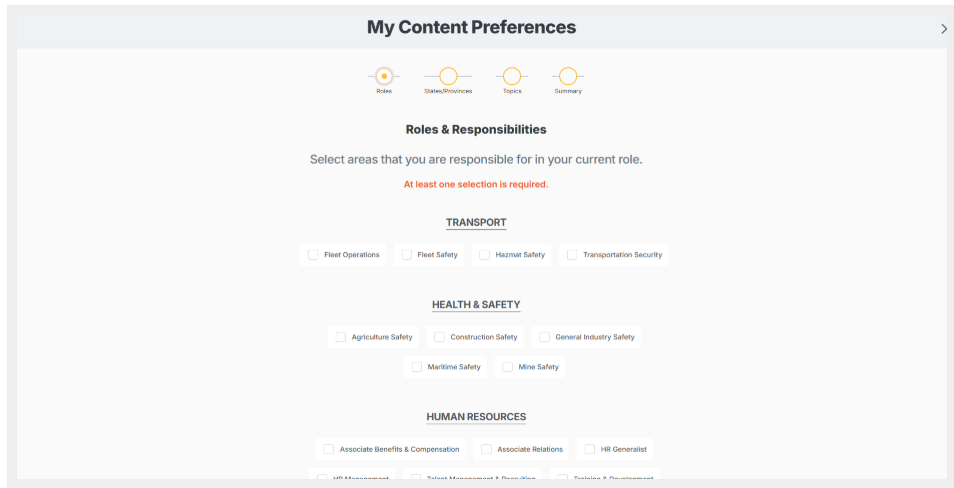Enable the Fleet Safety option
Screen dimensions: 954x488
[x=407, y=255]
